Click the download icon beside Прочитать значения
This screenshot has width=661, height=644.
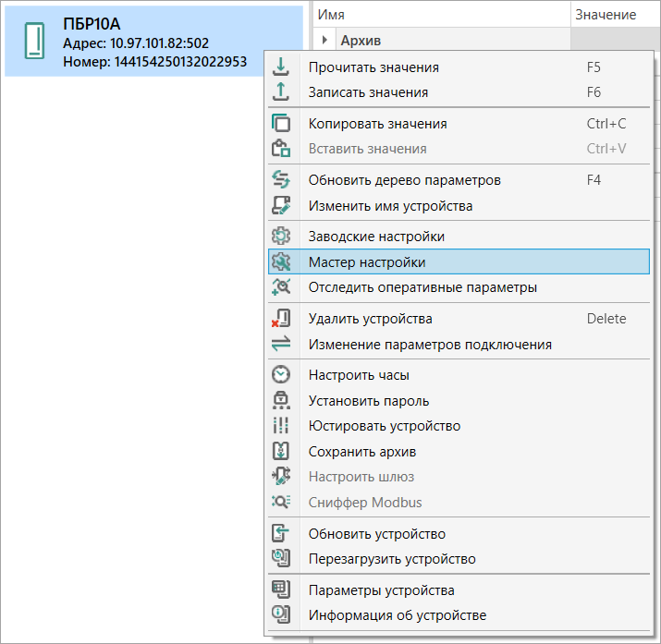(x=281, y=67)
